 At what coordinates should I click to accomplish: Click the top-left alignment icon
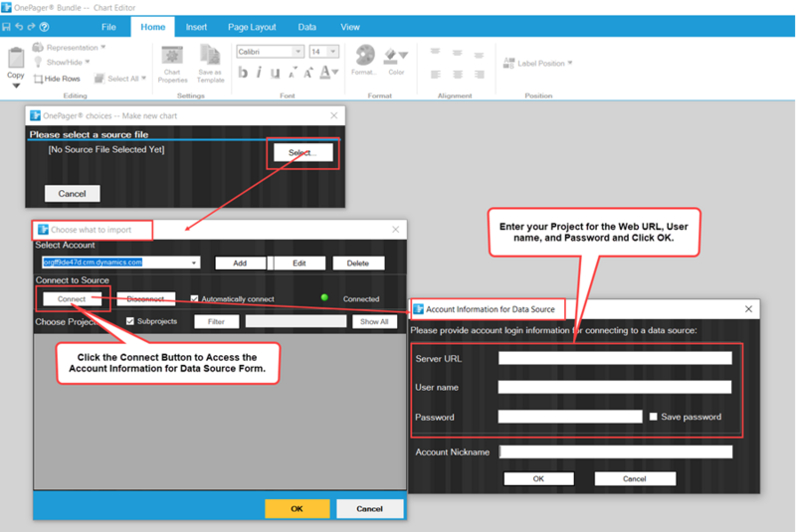pos(435,52)
